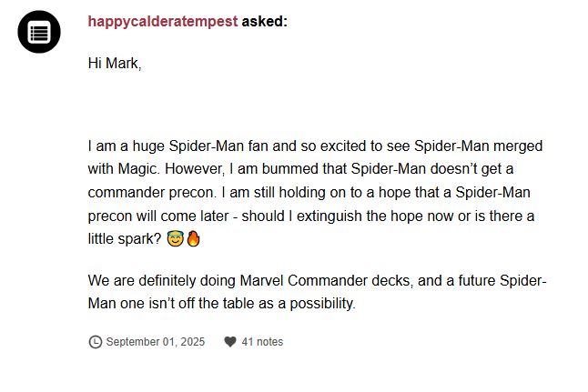Open the happycalderatempest profile link
The height and width of the screenshot is (392, 588).
pos(162,21)
